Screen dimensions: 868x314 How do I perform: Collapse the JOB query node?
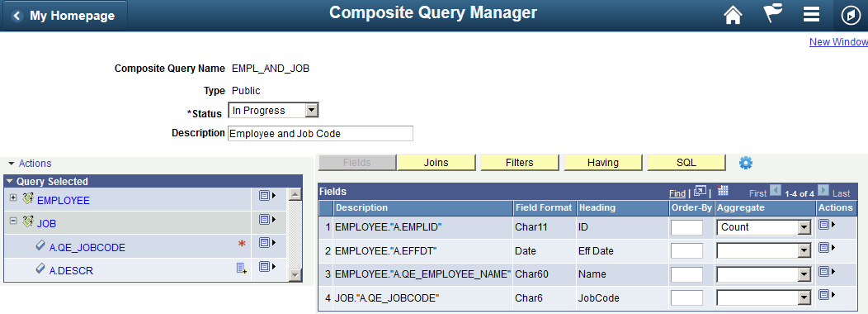14,221
